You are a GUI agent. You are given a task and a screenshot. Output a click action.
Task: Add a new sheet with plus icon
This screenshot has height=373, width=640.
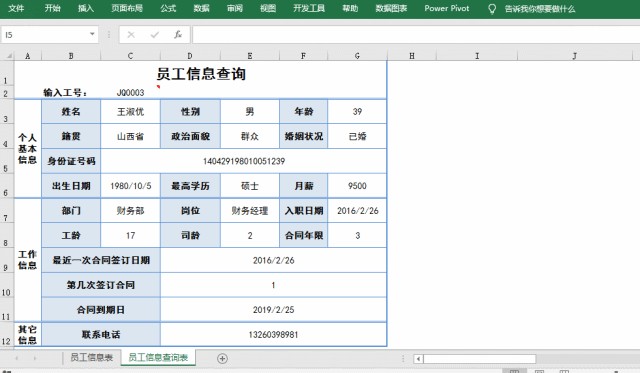[x=222, y=358]
